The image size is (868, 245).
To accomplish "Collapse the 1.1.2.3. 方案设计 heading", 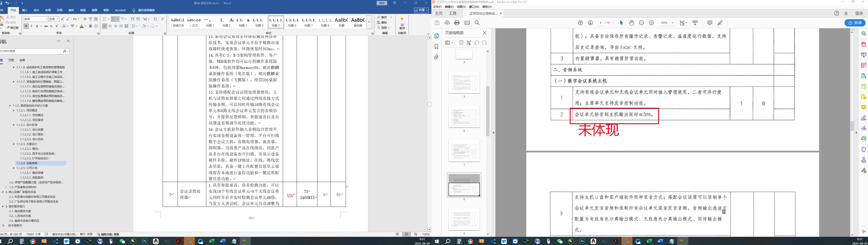I will pos(14,144).
